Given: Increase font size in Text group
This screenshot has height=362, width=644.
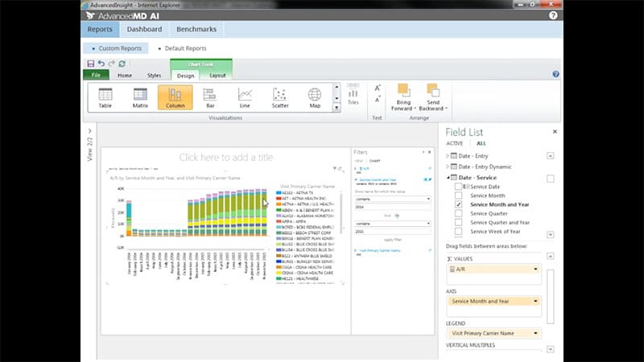Looking at the screenshot, I should (377, 88).
